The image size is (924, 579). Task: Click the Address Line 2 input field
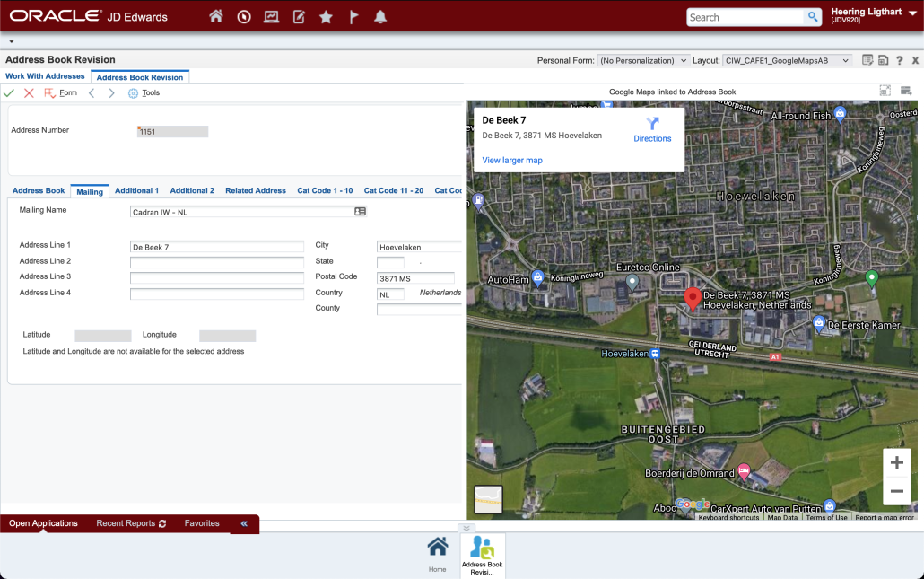(x=217, y=262)
